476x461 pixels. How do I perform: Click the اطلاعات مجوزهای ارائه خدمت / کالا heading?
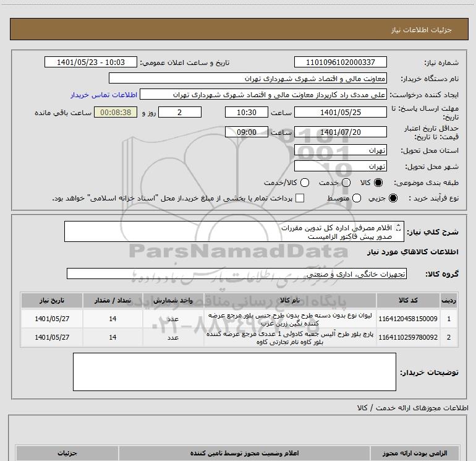pos(412,408)
